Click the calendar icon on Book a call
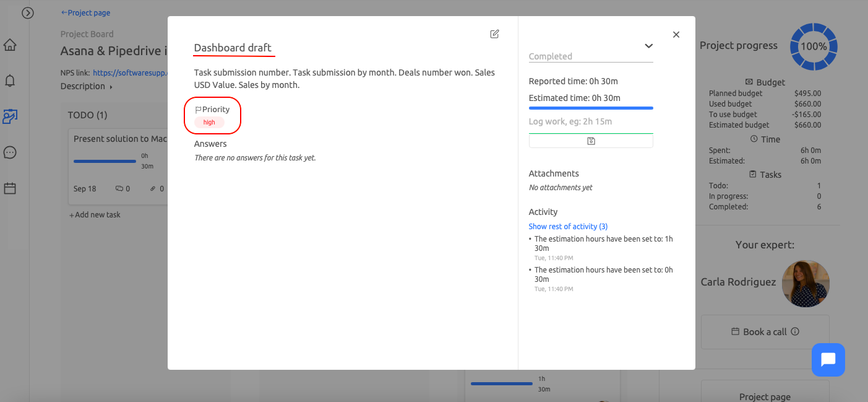 (x=735, y=331)
